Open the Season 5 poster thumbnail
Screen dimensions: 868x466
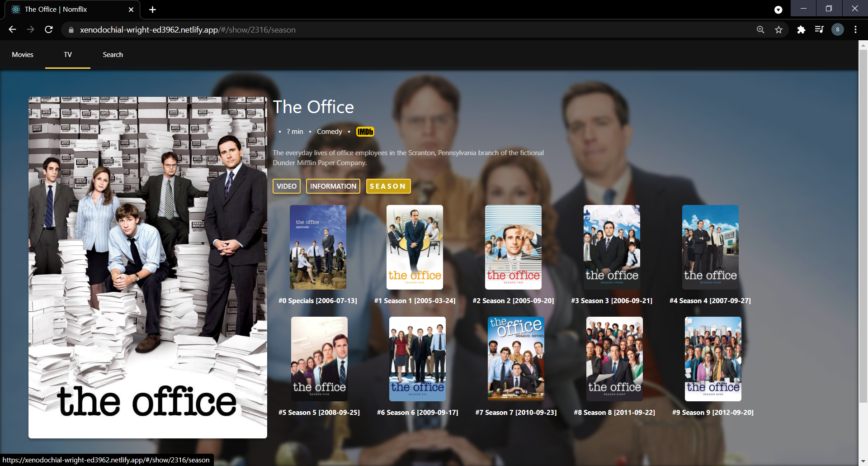pos(319,359)
